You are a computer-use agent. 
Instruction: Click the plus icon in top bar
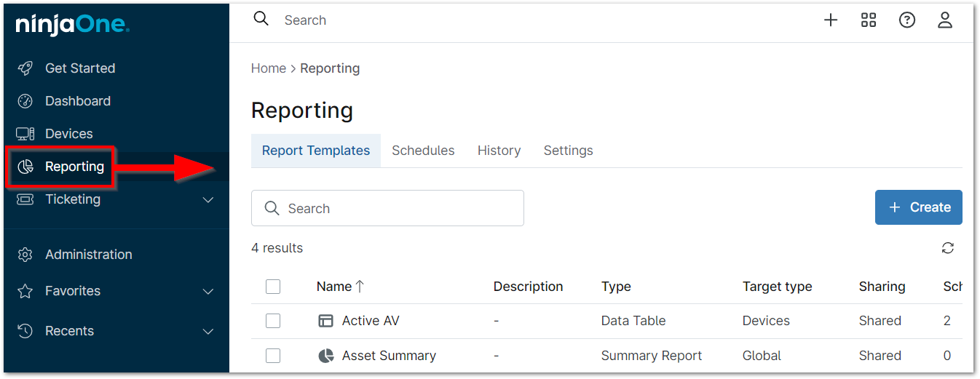coord(831,20)
